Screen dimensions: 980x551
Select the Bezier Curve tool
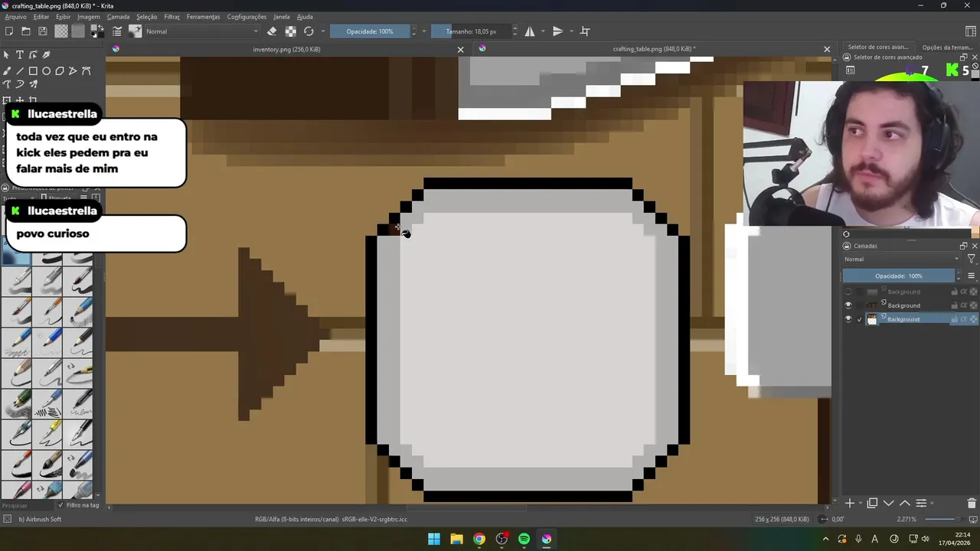[x=86, y=71]
